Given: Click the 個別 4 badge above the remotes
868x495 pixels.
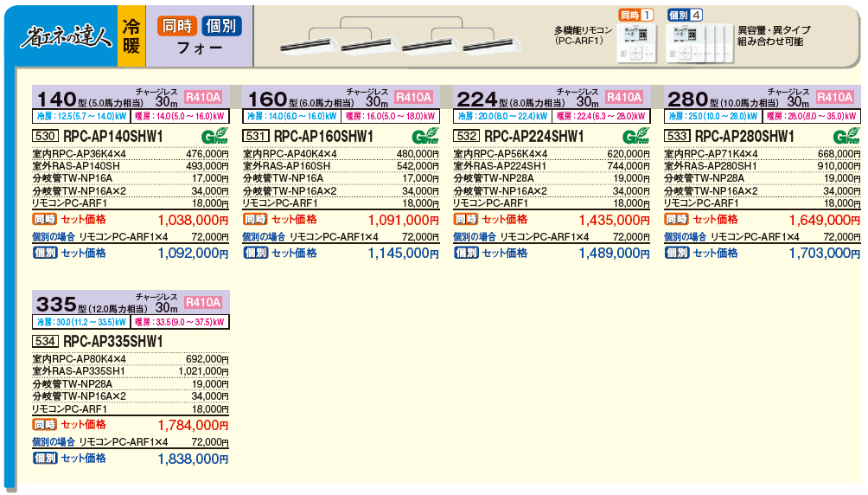Looking at the screenshot, I should tap(684, 15).
